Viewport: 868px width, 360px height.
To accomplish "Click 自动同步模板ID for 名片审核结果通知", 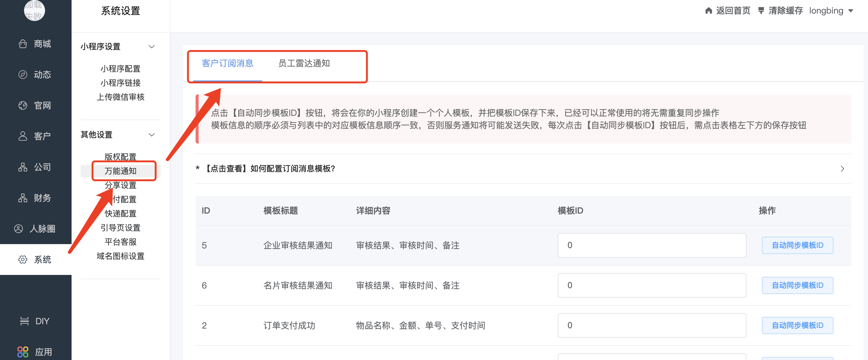I will 797,285.
